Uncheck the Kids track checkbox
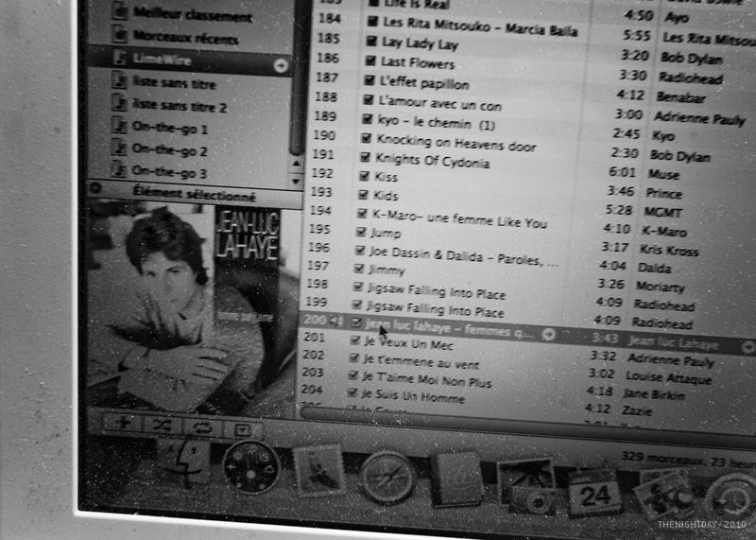 [363, 195]
